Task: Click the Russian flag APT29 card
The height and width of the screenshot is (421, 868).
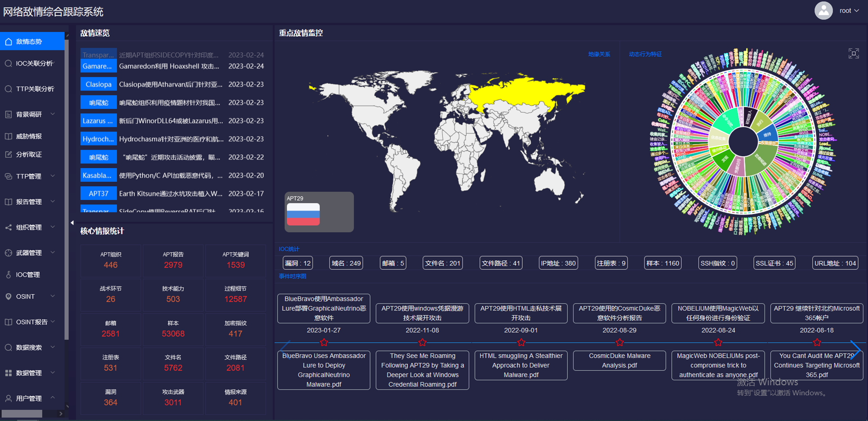Action: 319,212
